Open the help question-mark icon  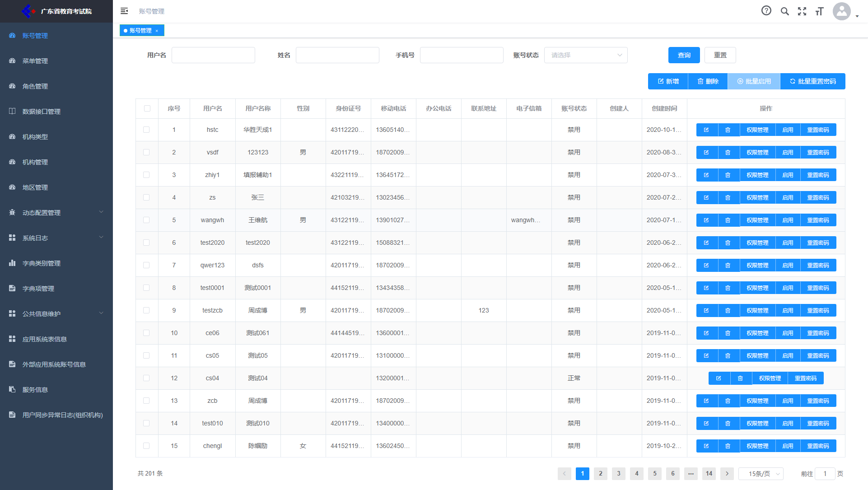pyautogui.click(x=766, y=11)
